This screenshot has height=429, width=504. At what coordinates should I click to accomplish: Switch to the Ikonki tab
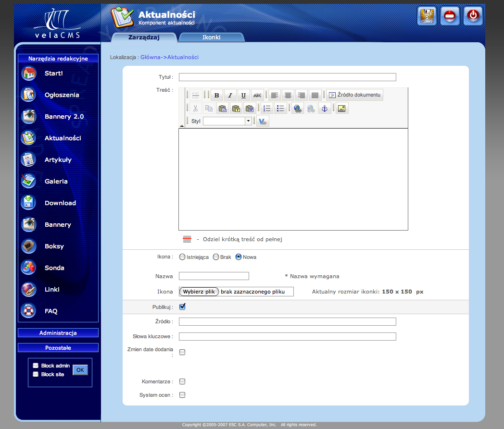pos(211,37)
